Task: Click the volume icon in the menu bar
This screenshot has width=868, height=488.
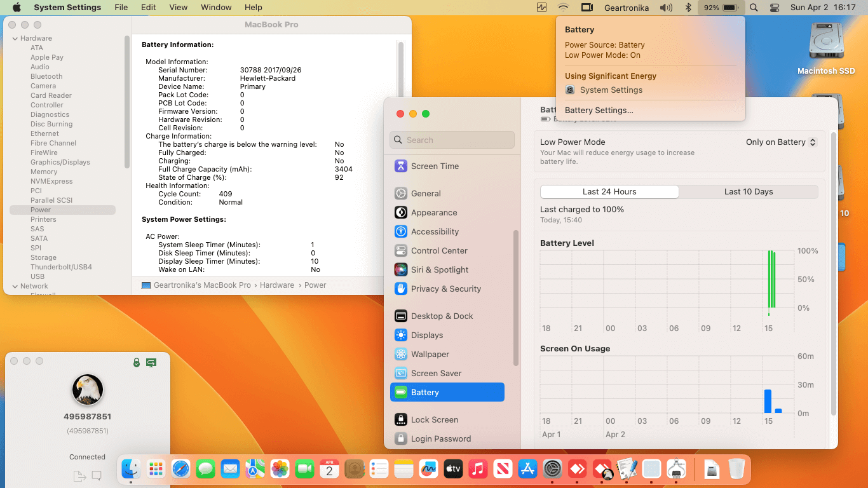Action: point(666,8)
